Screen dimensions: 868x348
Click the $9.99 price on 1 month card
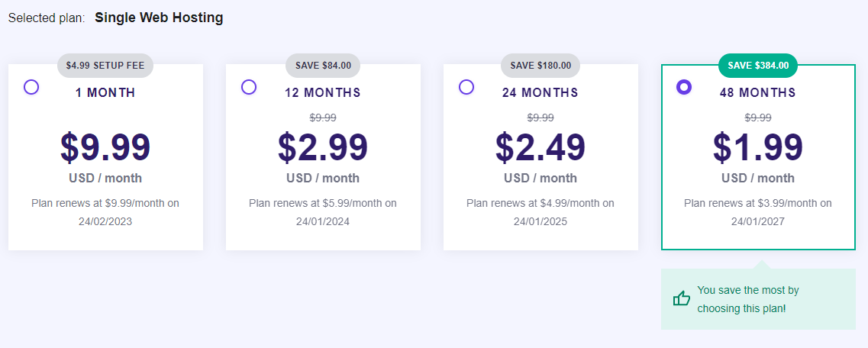[x=105, y=147]
